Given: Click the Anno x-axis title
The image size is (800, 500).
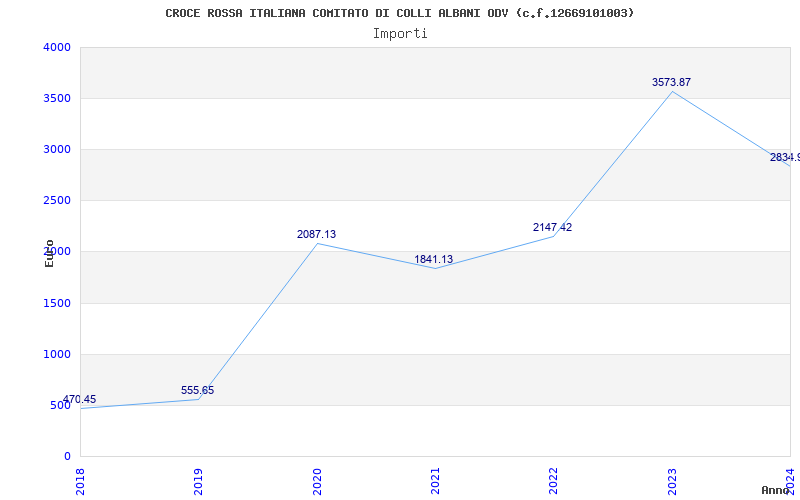Looking at the screenshot, I should point(775,490).
